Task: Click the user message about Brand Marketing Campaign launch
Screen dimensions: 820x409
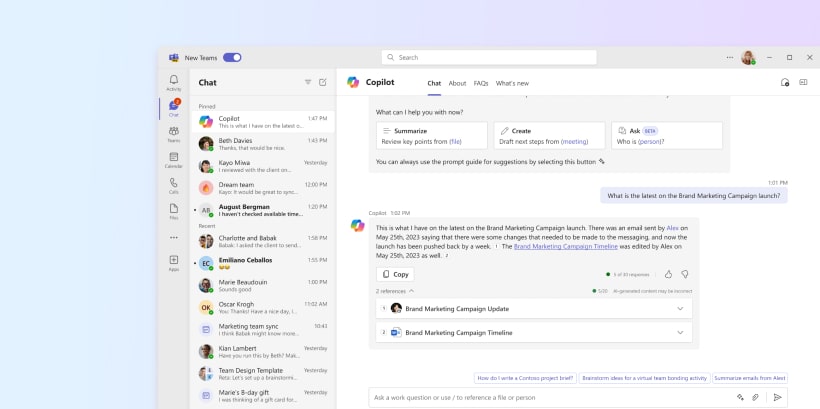Action: pos(693,196)
